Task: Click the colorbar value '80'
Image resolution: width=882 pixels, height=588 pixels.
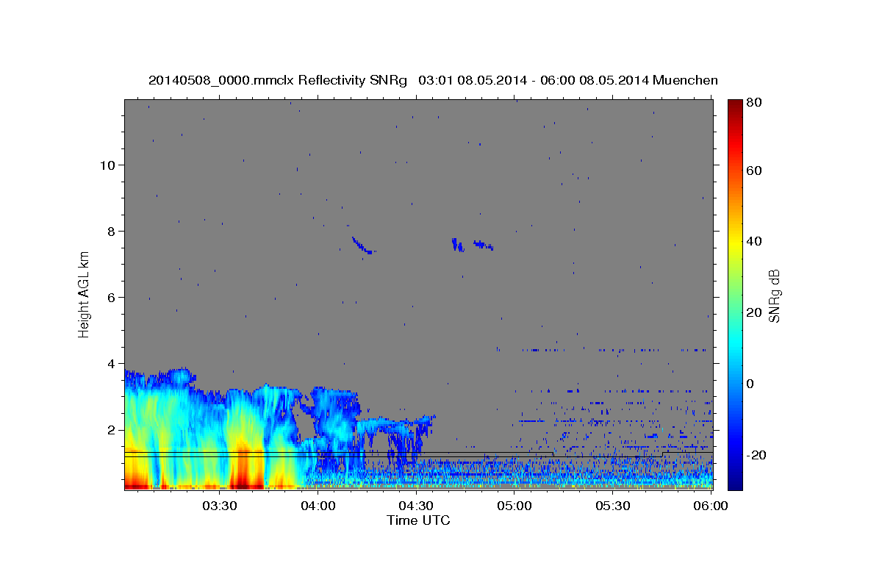Action: coord(753,103)
